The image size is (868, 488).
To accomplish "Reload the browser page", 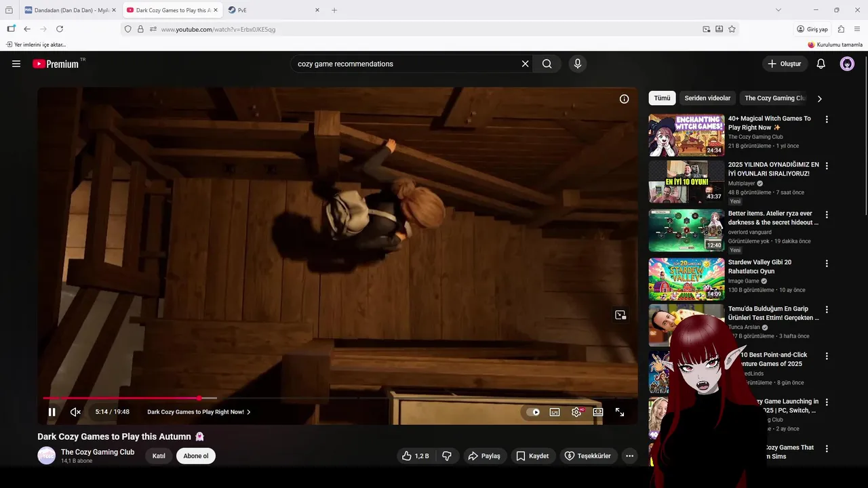I will click(60, 29).
